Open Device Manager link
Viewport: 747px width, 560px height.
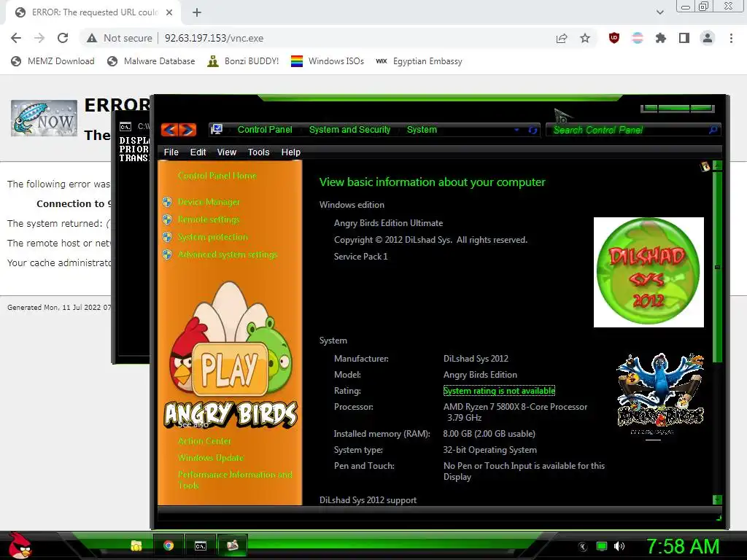click(209, 202)
